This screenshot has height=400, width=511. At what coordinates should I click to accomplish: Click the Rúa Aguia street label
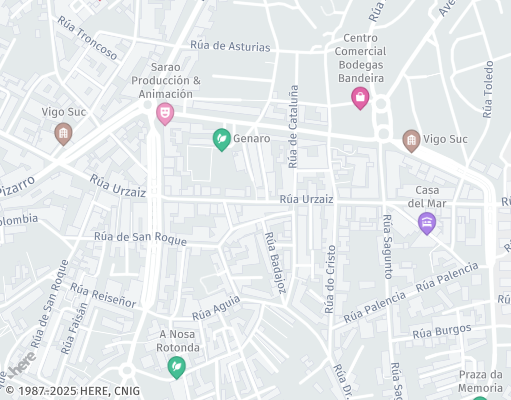(216, 308)
